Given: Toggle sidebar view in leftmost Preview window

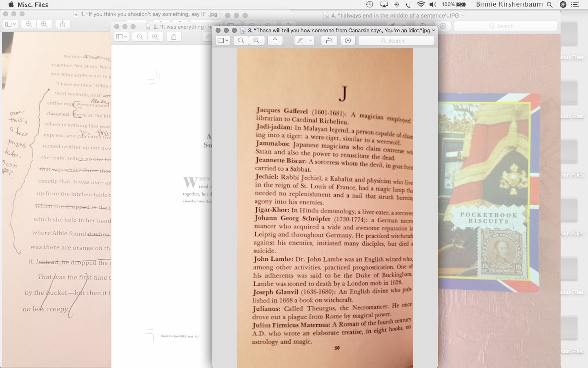Looking at the screenshot, I should 10,24.
